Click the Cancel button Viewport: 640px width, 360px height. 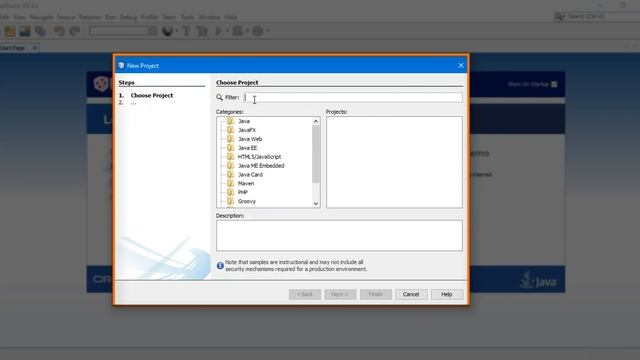411,294
